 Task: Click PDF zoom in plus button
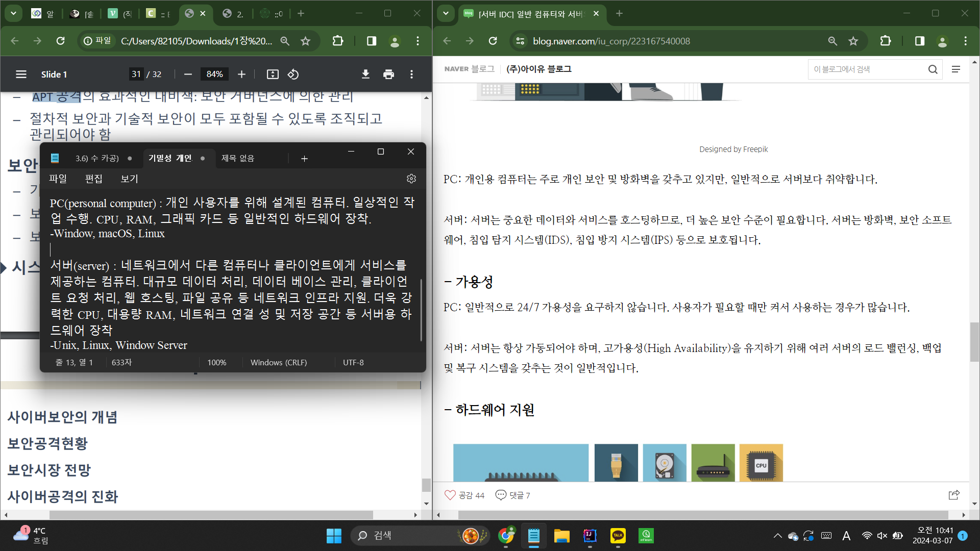[241, 74]
